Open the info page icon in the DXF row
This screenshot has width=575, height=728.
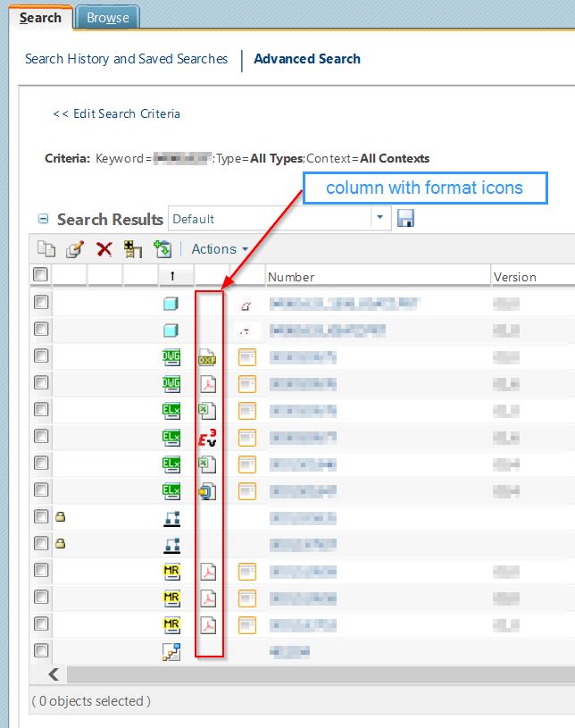pos(247,357)
